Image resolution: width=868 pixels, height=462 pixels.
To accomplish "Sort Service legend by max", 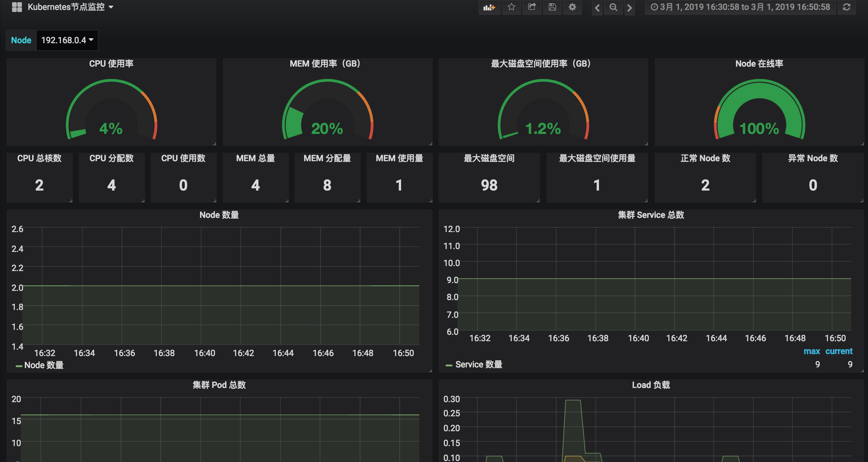I will 812,351.
